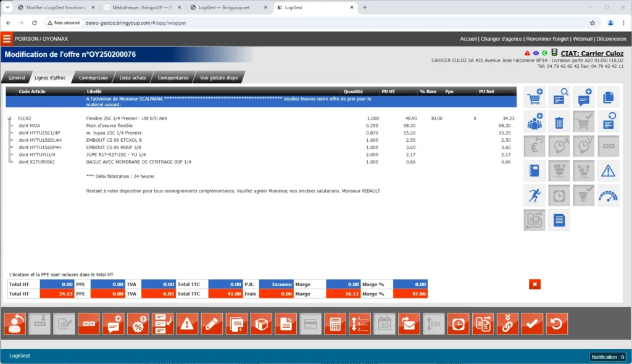632x364 pixels.
Task: Collapse the FLEX2 article tree node
Action: tap(9, 118)
